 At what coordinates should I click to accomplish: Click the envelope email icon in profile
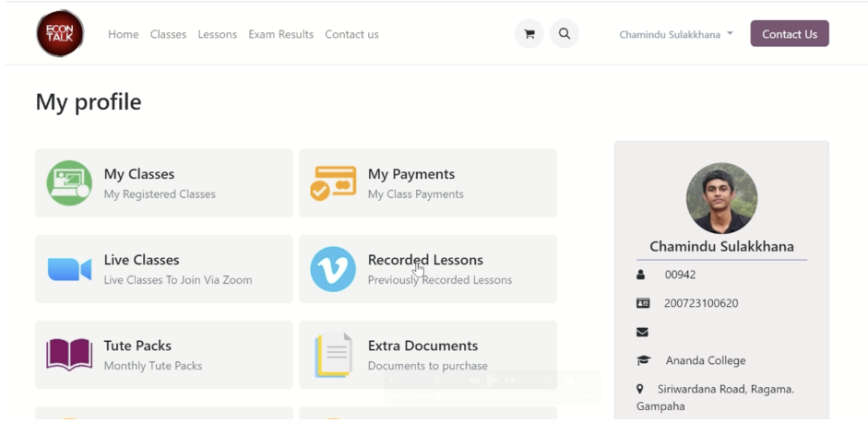pyautogui.click(x=642, y=332)
